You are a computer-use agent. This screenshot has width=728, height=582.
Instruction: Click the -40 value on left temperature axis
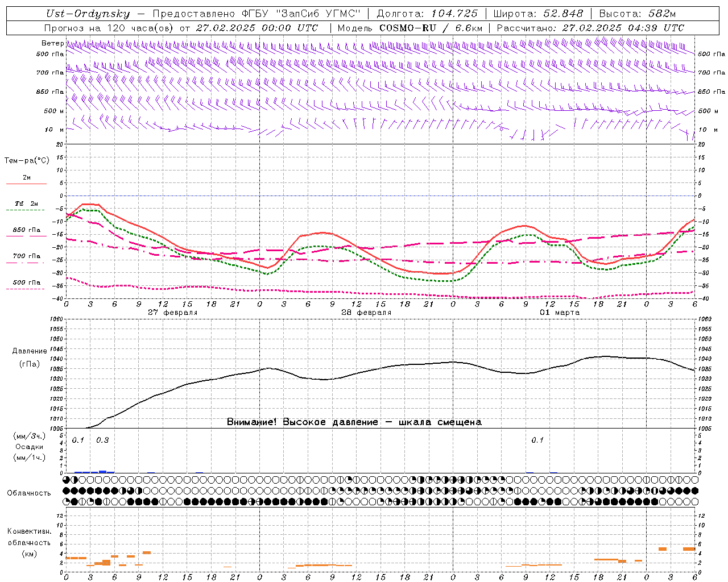[59, 298]
